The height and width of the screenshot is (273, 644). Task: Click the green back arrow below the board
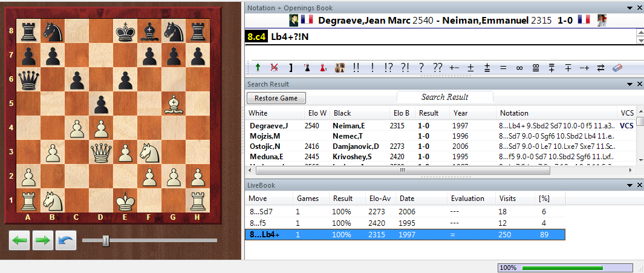tap(20, 240)
